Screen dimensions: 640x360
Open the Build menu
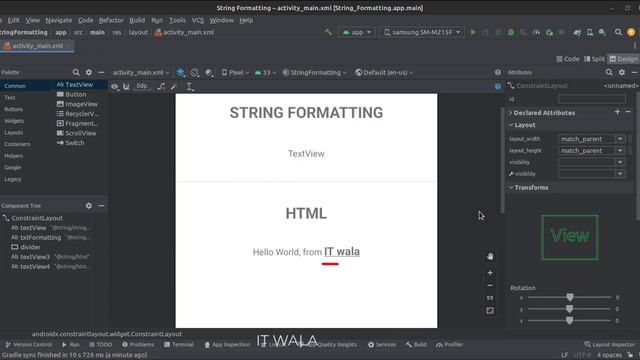137,20
